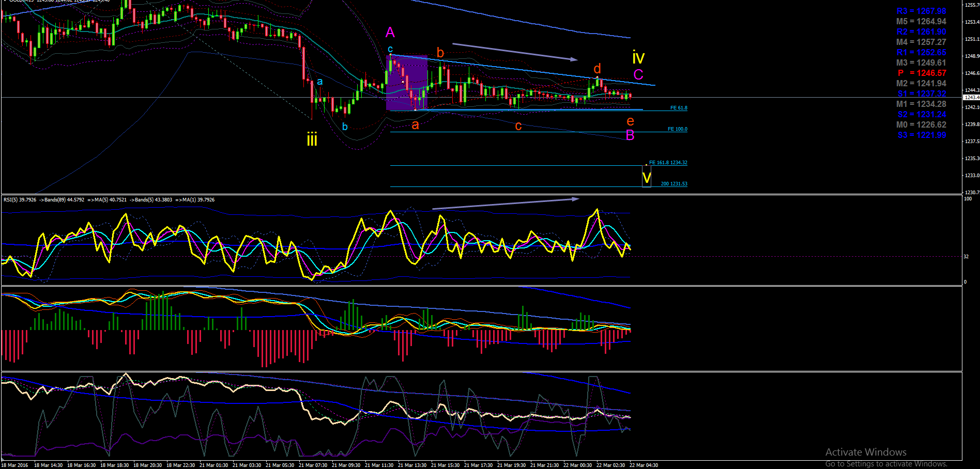Viewport: 980px width, 469px height.
Task: Select the red P = 1246.57 pivot label
Action: (922, 73)
